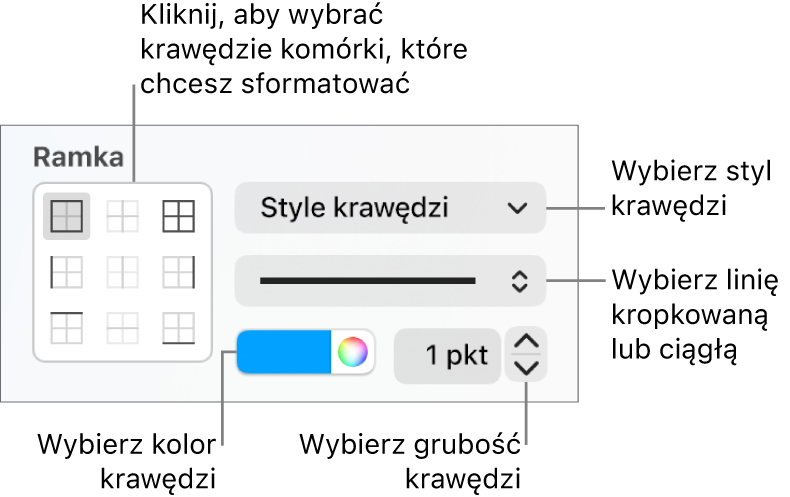Screen dimensions: 790x497
Task: Click the chevron on Style krawędzi
Action: (517, 208)
